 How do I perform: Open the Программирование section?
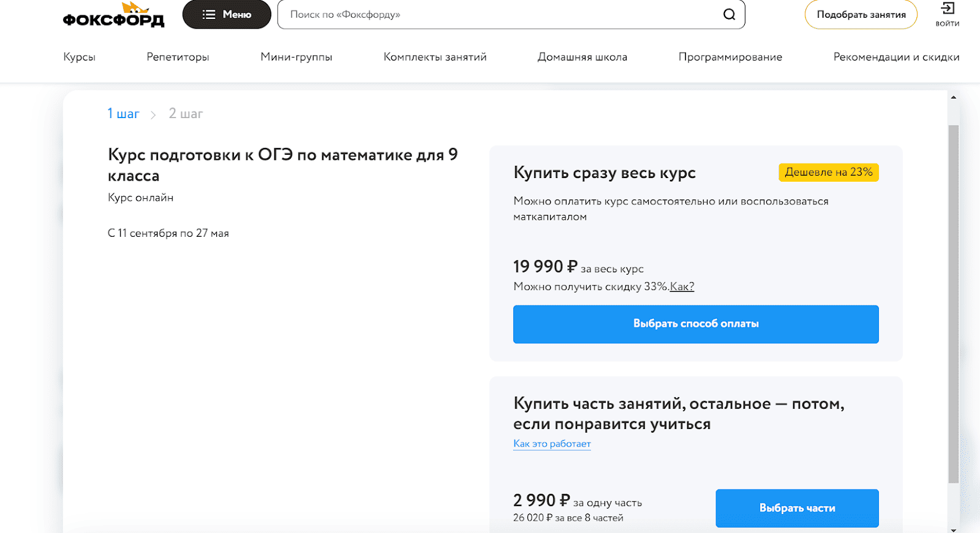click(730, 57)
